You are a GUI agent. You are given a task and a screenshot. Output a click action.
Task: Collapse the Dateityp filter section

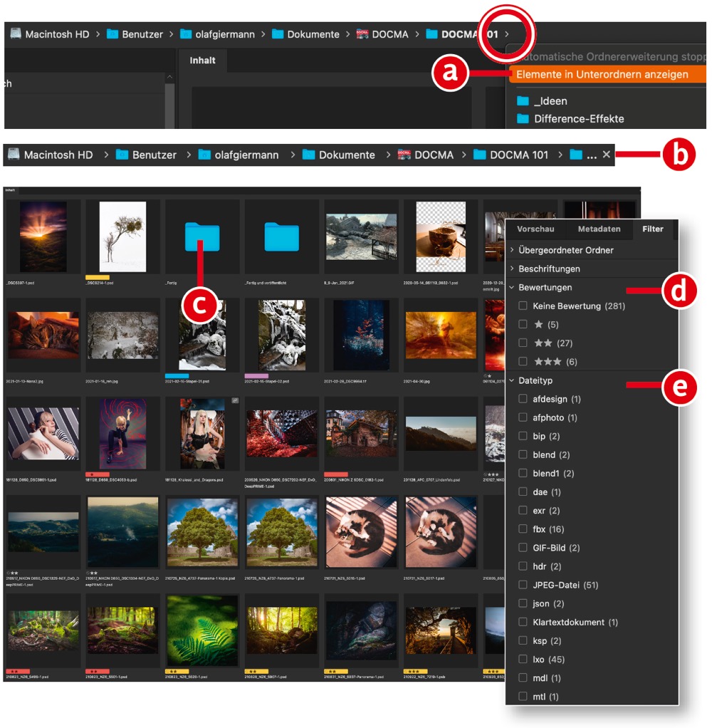pos(512,380)
